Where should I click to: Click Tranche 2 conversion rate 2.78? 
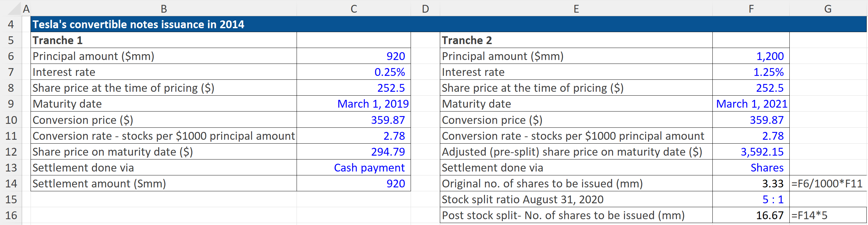(751, 136)
